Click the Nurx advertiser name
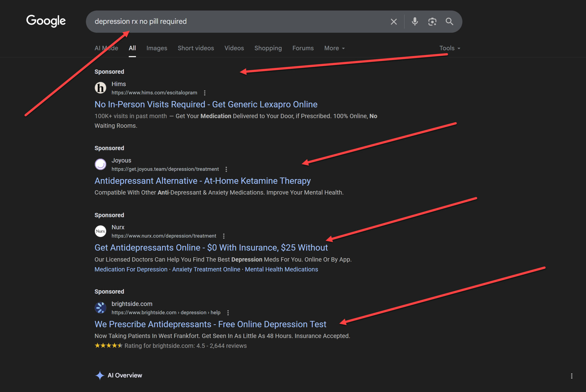Image resolution: width=586 pixels, height=392 pixels. pos(118,227)
